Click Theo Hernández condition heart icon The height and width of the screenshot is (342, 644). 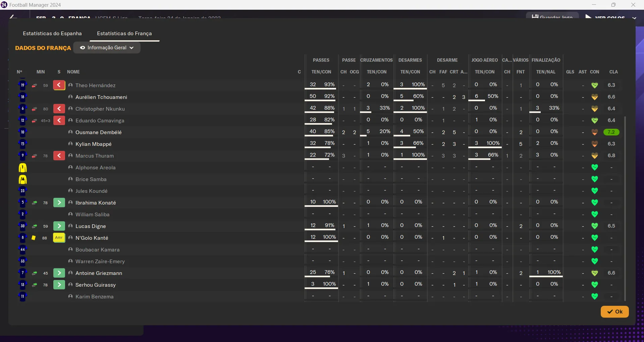tap(595, 85)
